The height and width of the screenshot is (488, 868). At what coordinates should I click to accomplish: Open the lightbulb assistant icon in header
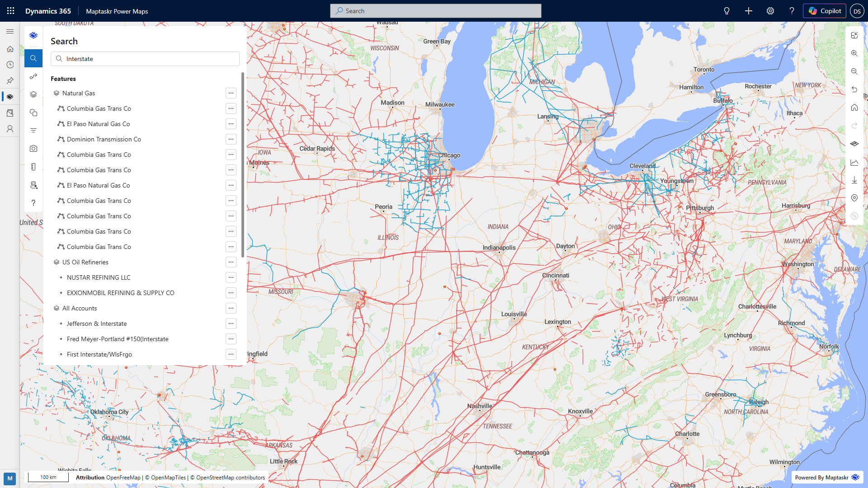[727, 11]
